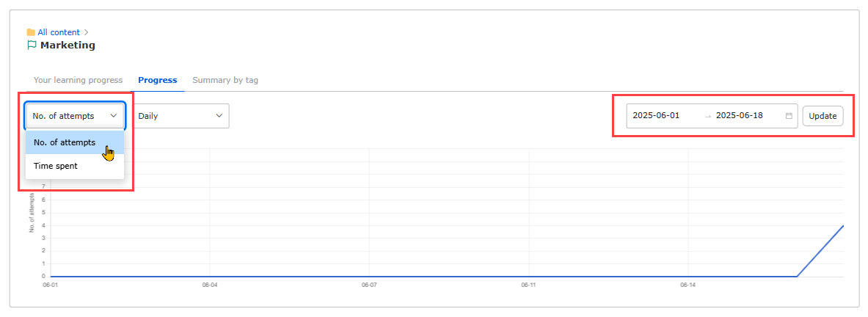Click the arrow between the two dates
The image size is (868, 317).
coord(707,116)
